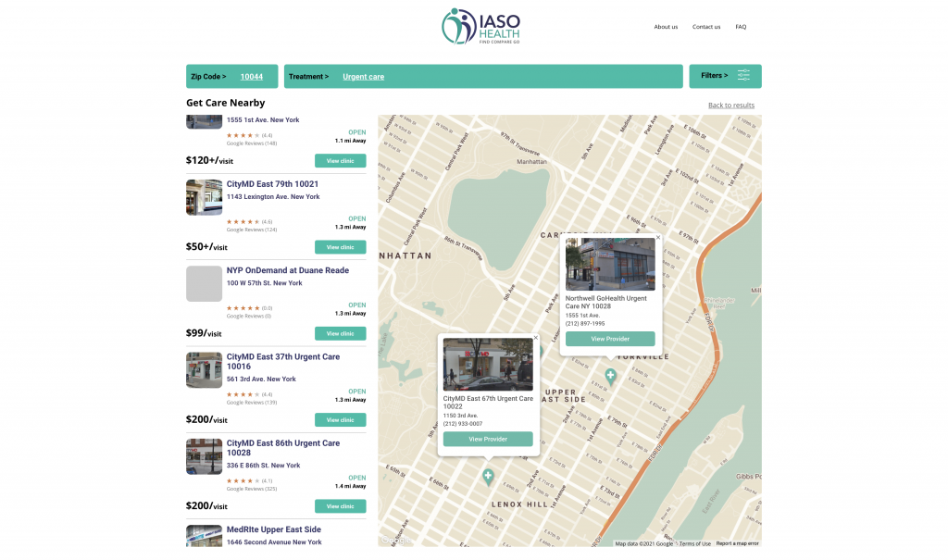948x560 pixels.
Task: Open the FAQ page
Action: [741, 27]
